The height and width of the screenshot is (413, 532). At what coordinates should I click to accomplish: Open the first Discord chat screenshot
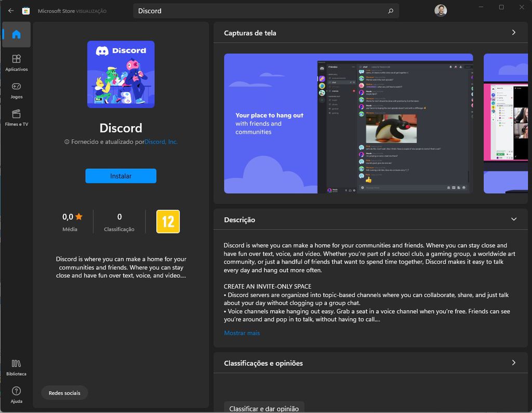349,124
